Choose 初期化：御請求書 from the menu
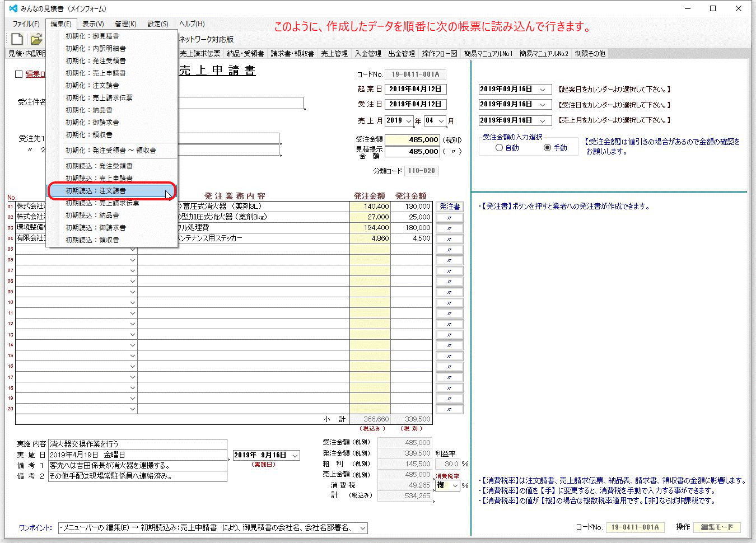This screenshot has height=543, width=756. (112, 123)
